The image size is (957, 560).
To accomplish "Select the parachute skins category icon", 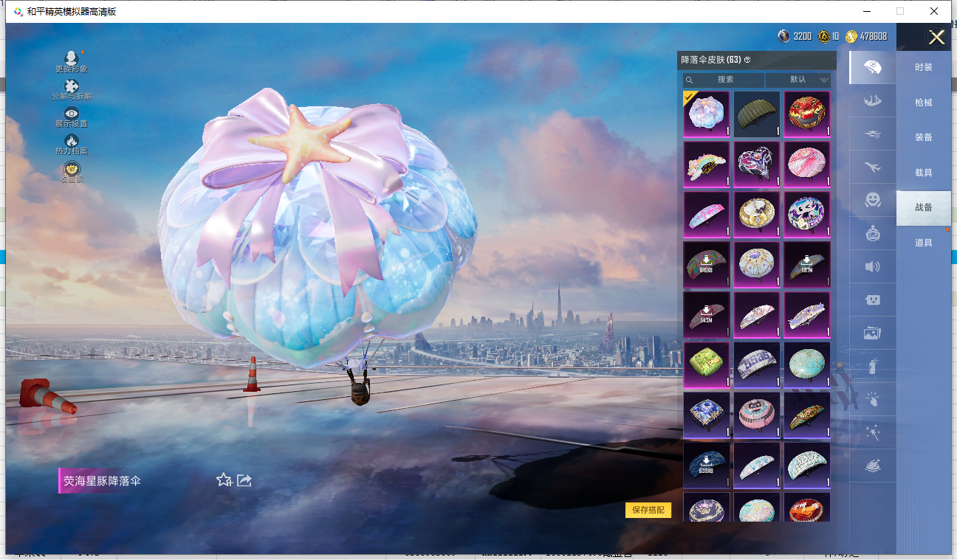I will 872,67.
